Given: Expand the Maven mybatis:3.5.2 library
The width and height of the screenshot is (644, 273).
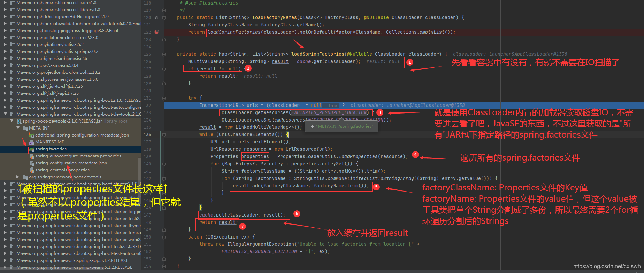Looking at the screenshot, I should pos(5,44).
